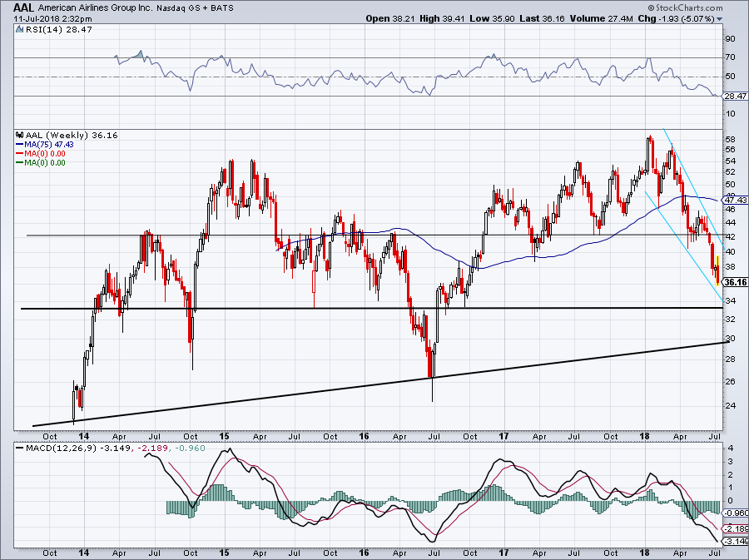Click the MA(75) 47.43 legend text
This screenshot has height=560, width=749.
pos(50,145)
